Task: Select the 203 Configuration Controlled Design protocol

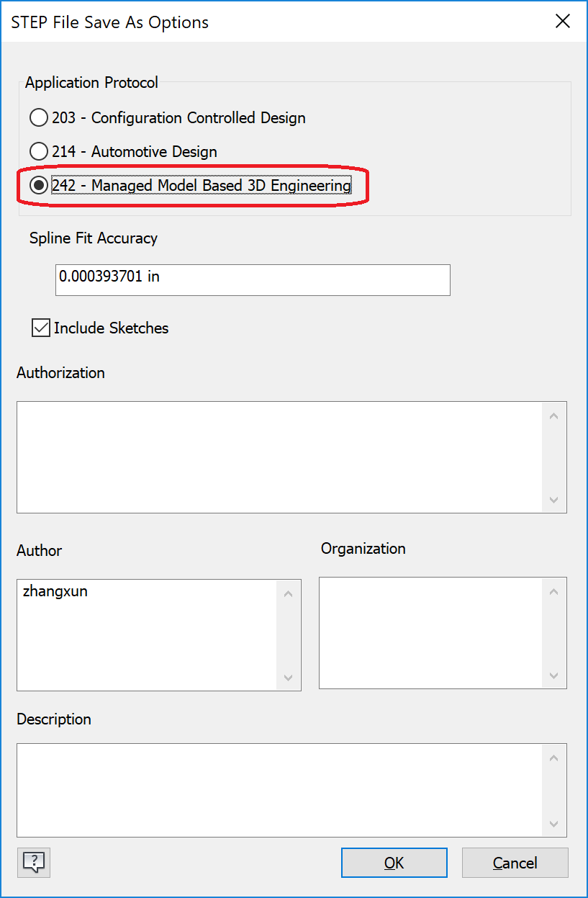Action: 38,117
